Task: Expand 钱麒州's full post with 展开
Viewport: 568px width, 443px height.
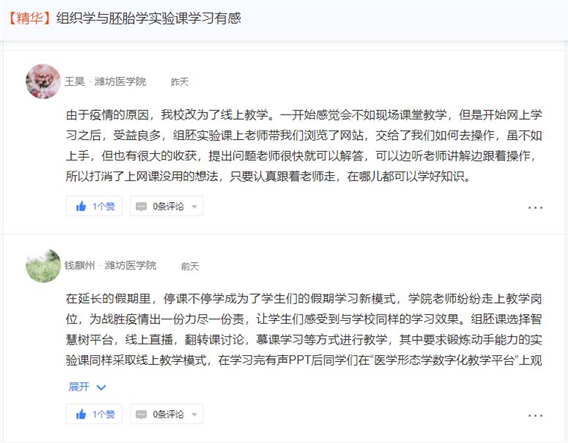Action: coord(79,387)
